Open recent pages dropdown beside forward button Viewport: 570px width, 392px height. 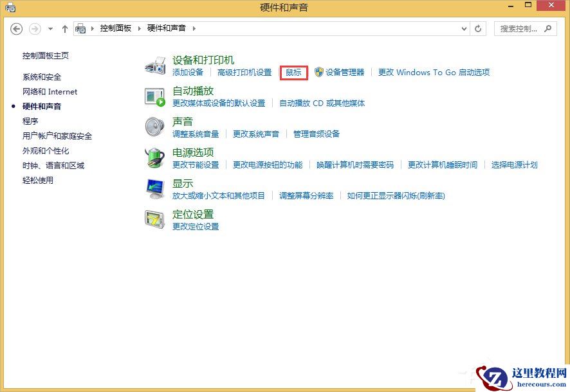50,29
